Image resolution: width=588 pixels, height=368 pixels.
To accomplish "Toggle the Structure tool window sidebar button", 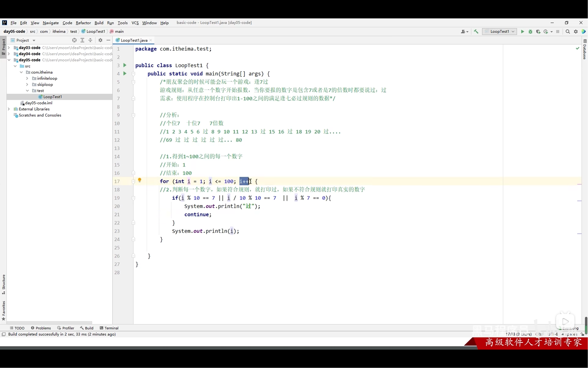I will (x=3, y=284).
